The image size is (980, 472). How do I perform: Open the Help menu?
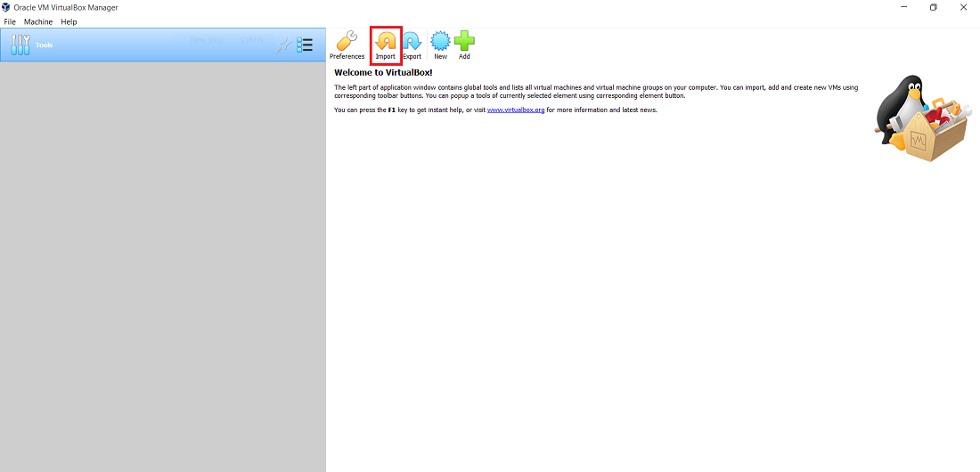pyautogui.click(x=69, y=21)
